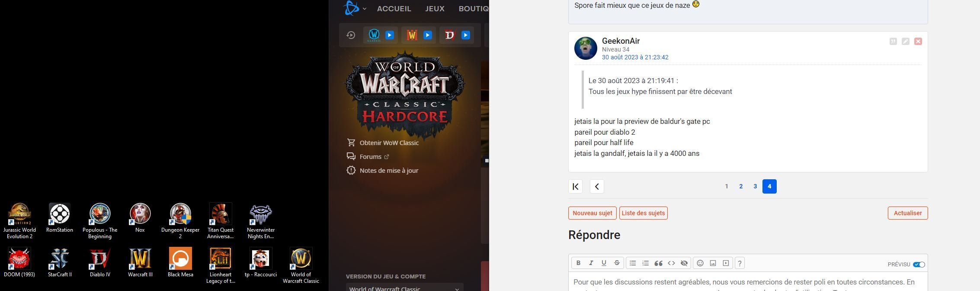Open Warcraft III desktop shortcut
Image resolution: width=980 pixels, height=291 pixels.
coord(140,262)
